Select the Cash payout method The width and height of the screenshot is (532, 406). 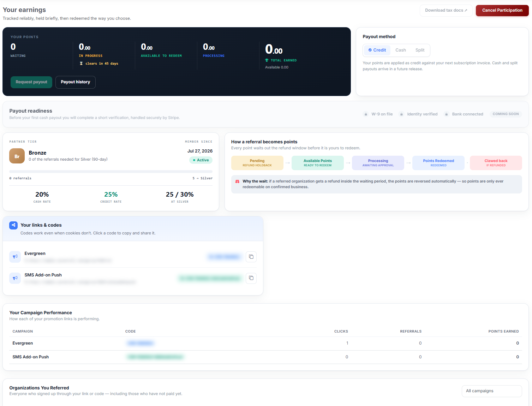click(401, 50)
